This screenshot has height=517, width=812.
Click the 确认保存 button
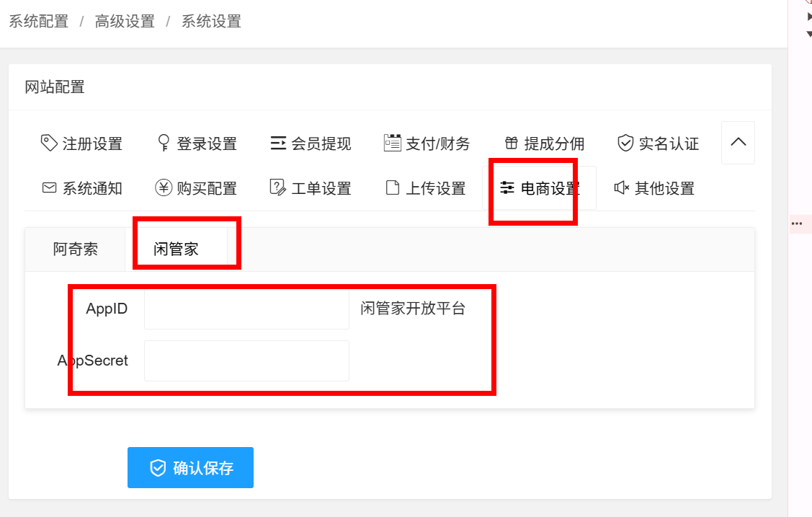coord(190,467)
